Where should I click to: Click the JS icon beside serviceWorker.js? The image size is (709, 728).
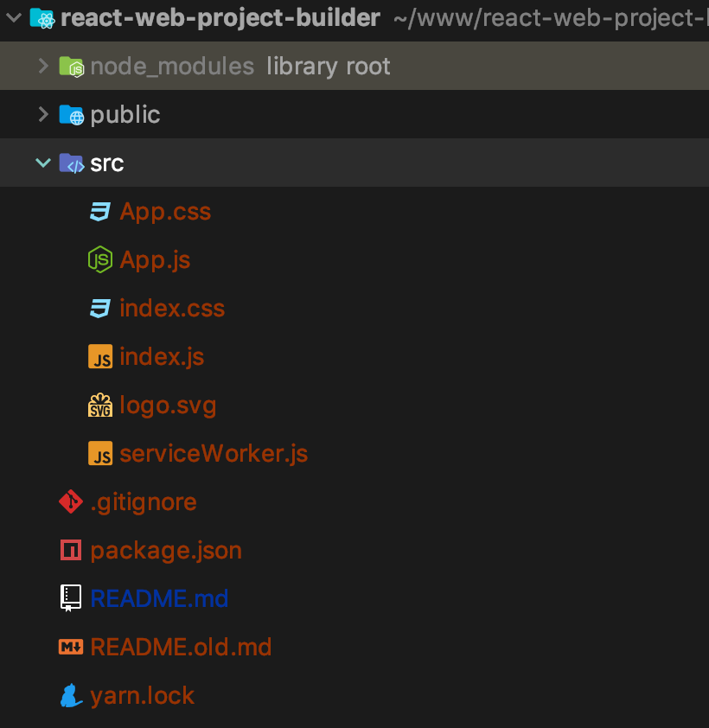point(100,454)
